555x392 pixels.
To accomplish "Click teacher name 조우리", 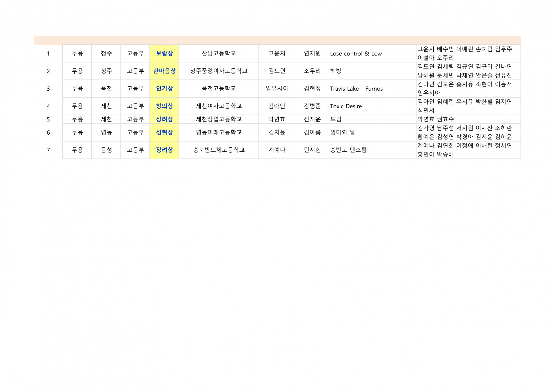I will pos(312,71).
